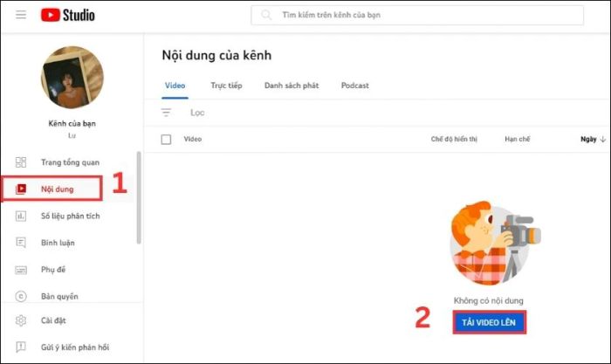The image size is (611, 364).
Task: Sort by the Ngày column arrow
Action: point(603,139)
